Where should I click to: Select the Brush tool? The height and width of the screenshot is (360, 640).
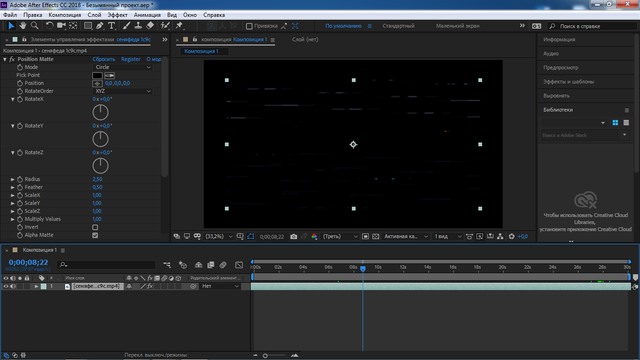pos(127,26)
